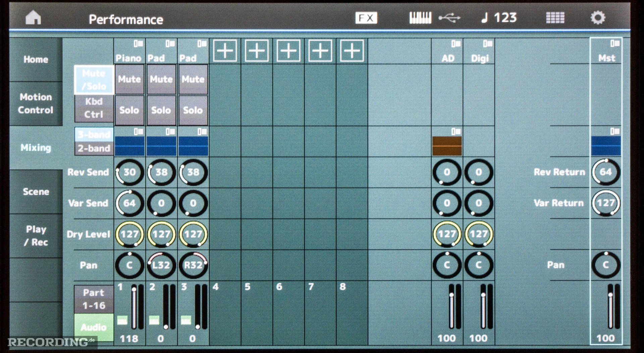The height and width of the screenshot is (353, 644).
Task: Add a part in slot 4
Action: (225, 51)
